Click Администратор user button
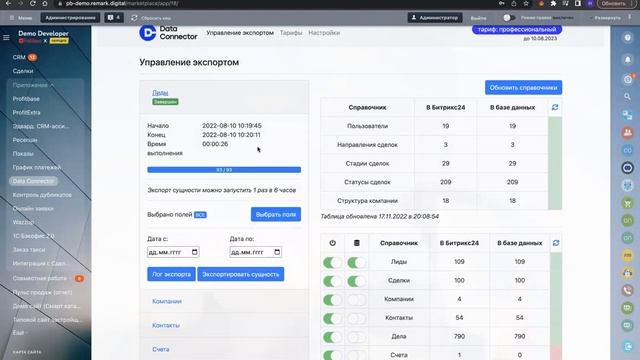The height and width of the screenshot is (360, 640). 435,18
